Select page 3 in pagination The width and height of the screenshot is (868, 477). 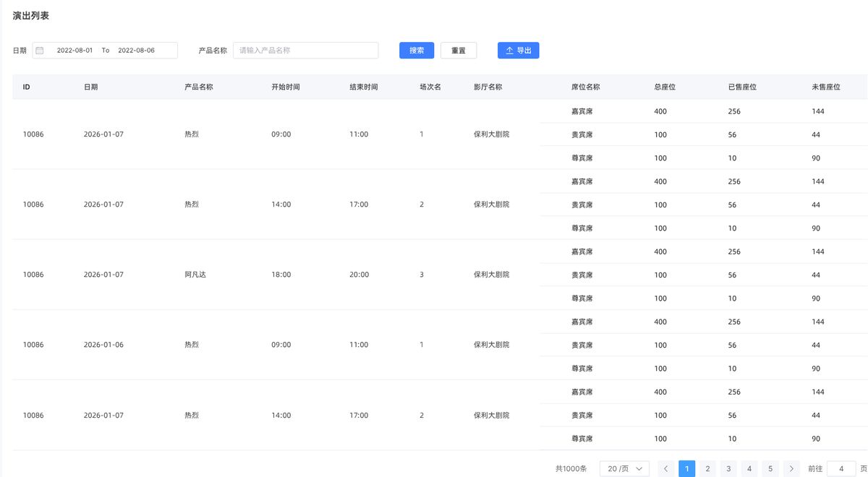coord(728,469)
